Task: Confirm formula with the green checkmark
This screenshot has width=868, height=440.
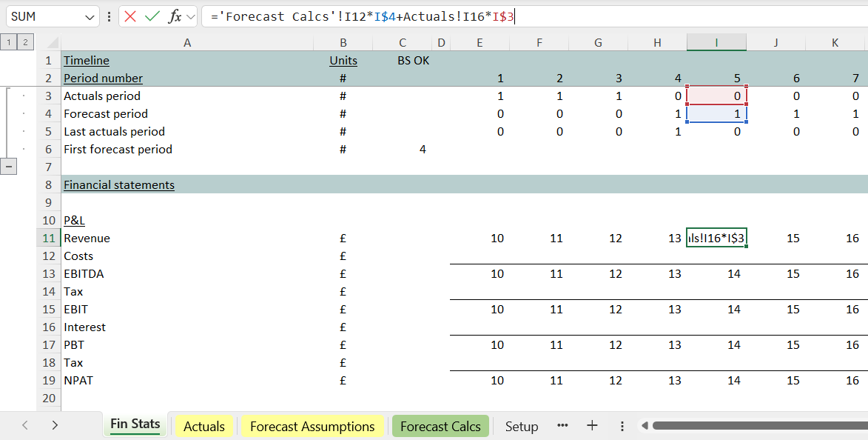Action: [x=152, y=16]
